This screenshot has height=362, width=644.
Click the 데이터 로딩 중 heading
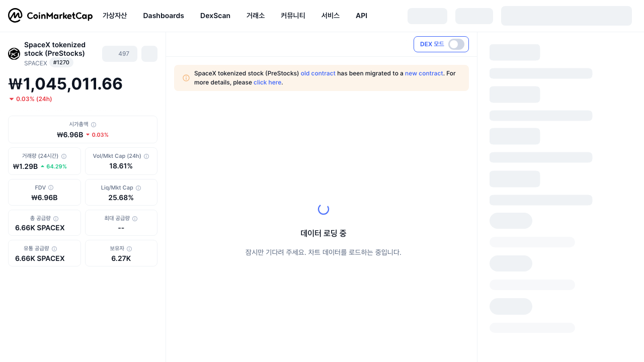coord(324,233)
